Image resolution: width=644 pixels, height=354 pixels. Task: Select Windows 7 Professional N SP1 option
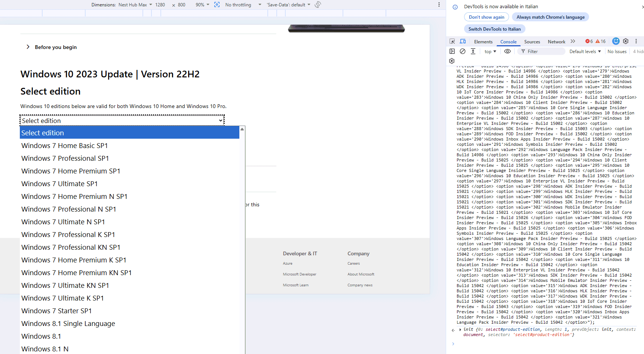point(129,209)
